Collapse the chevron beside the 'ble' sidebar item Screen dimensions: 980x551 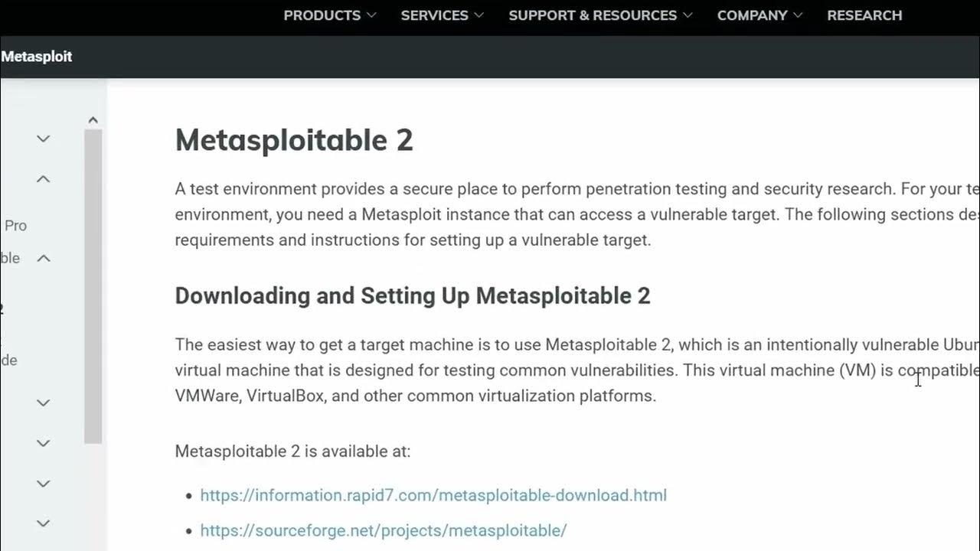point(44,259)
